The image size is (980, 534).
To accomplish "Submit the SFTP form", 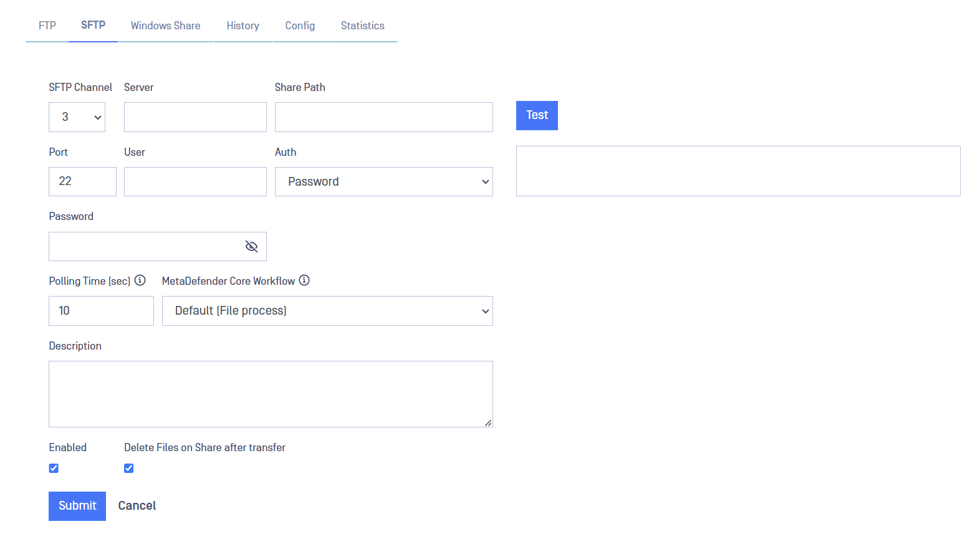I will point(77,506).
